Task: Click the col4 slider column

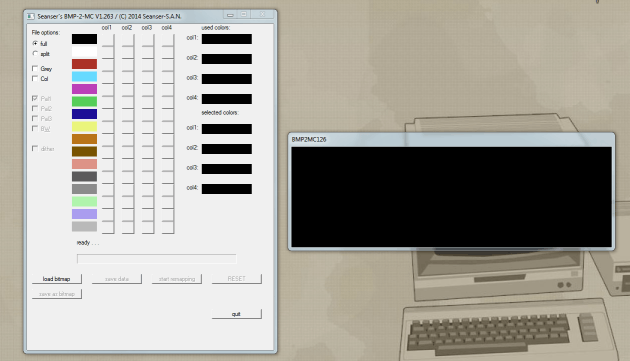Action: [x=168, y=133]
